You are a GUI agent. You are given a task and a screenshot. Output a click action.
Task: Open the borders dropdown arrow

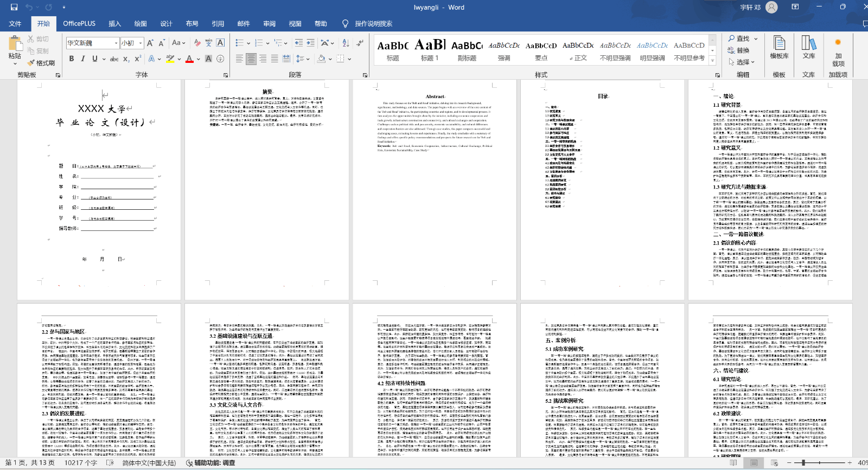(349, 59)
